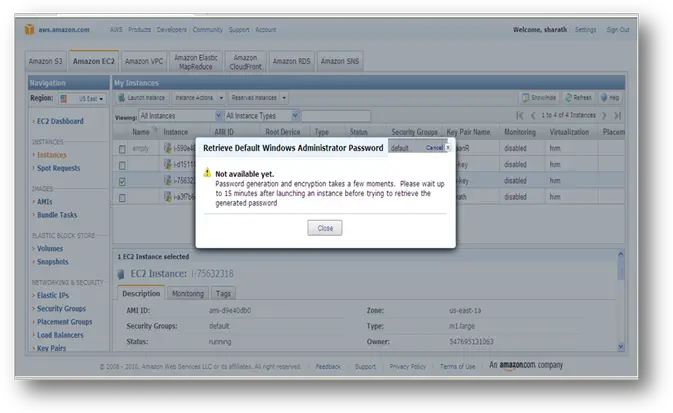Go to last page of instances

coord(618,115)
